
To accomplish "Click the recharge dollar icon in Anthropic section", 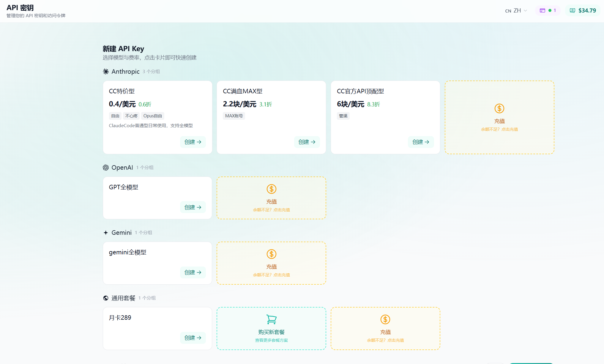I will coord(499,108).
